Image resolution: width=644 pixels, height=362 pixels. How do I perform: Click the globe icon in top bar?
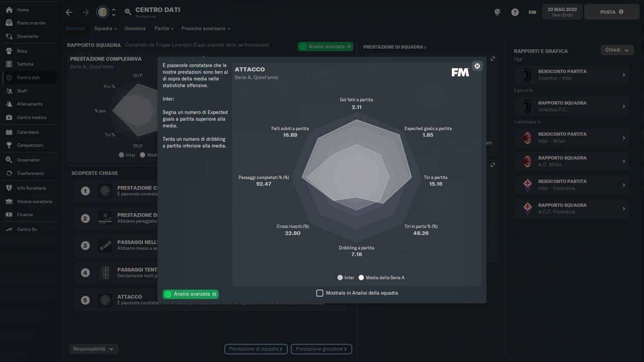click(x=498, y=12)
